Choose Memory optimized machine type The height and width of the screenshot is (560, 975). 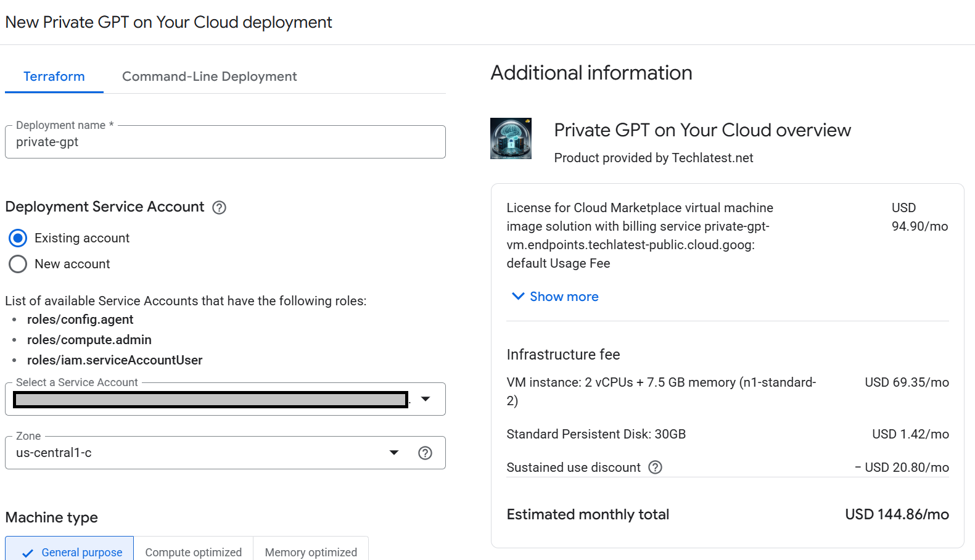(311, 552)
